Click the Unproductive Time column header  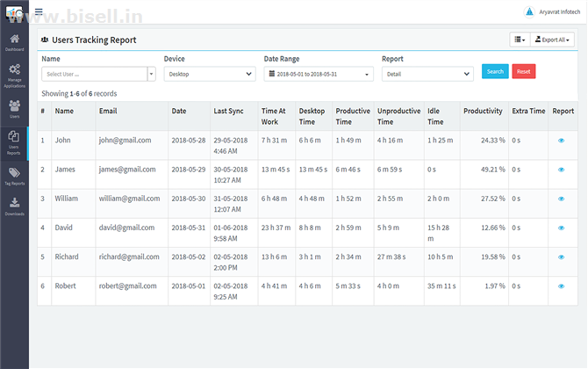(x=398, y=116)
